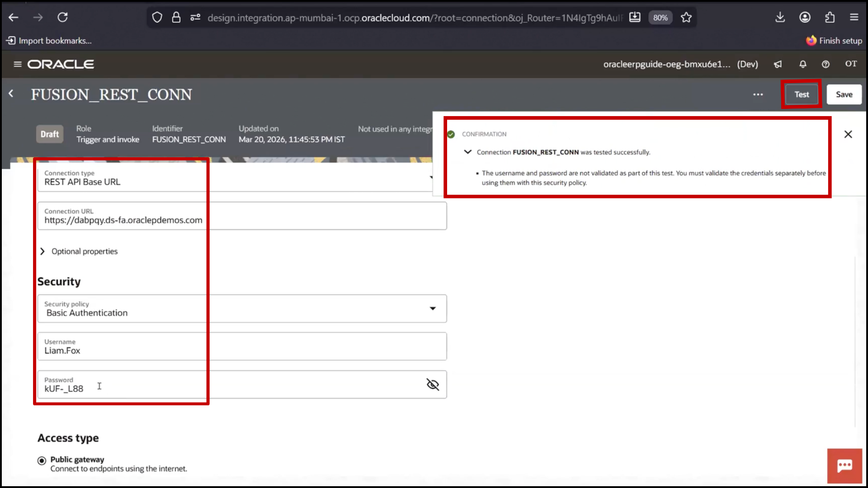The image size is (868, 488).
Task: Open instance name oracleerpguide-oeg-bmxu6e1 (Dev)
Action: pos(680,64)
